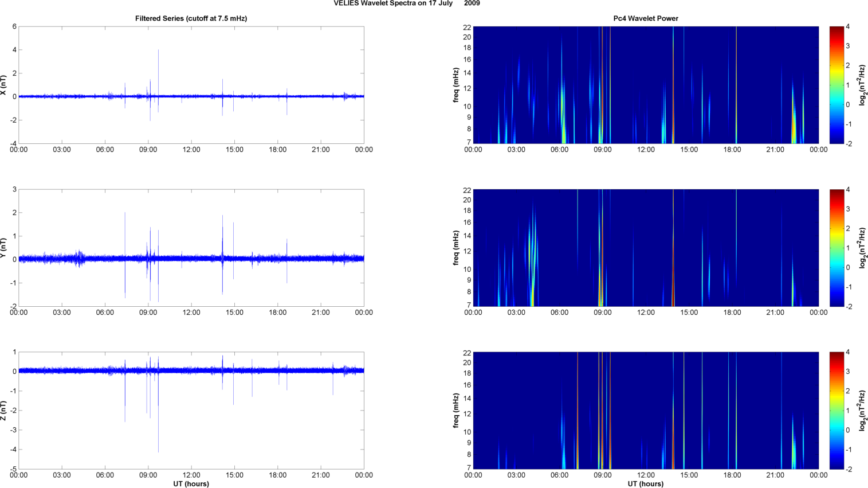Click the Z component wavelet power spectrogram
868x488 pixels.
pyautogui.click(x=646, y=411)
